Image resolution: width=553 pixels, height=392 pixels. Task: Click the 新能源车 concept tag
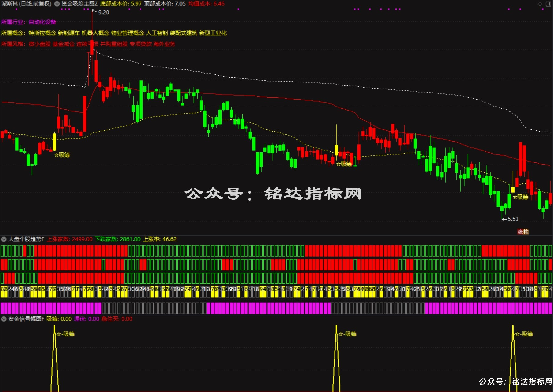click(x=69, y=33)
